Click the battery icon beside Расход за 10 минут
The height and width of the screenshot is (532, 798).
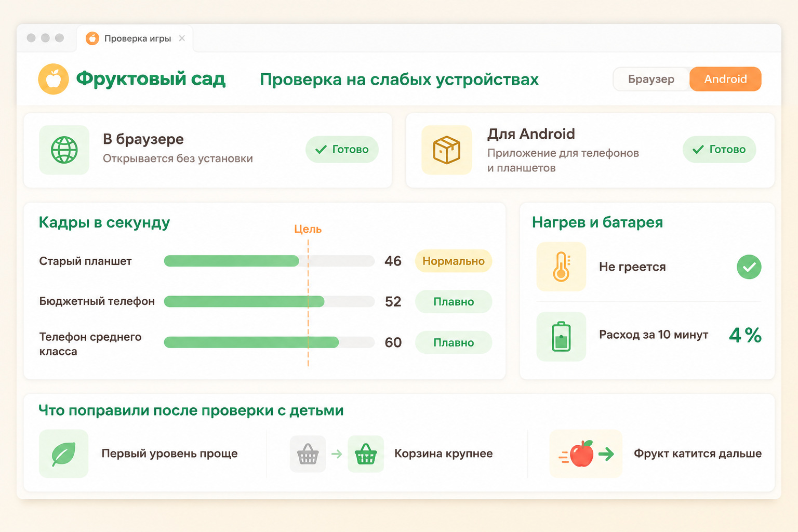(x=561, y=337)
